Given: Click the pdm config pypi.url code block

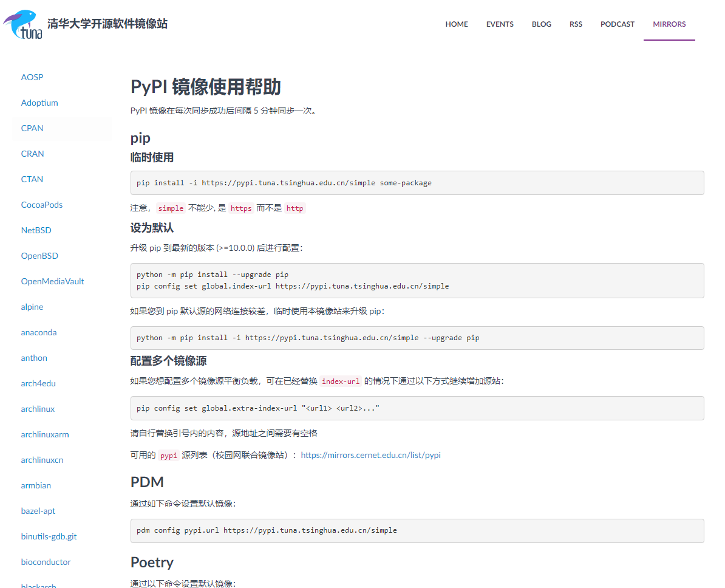Looking at the screenshot, I should (417, 530).
